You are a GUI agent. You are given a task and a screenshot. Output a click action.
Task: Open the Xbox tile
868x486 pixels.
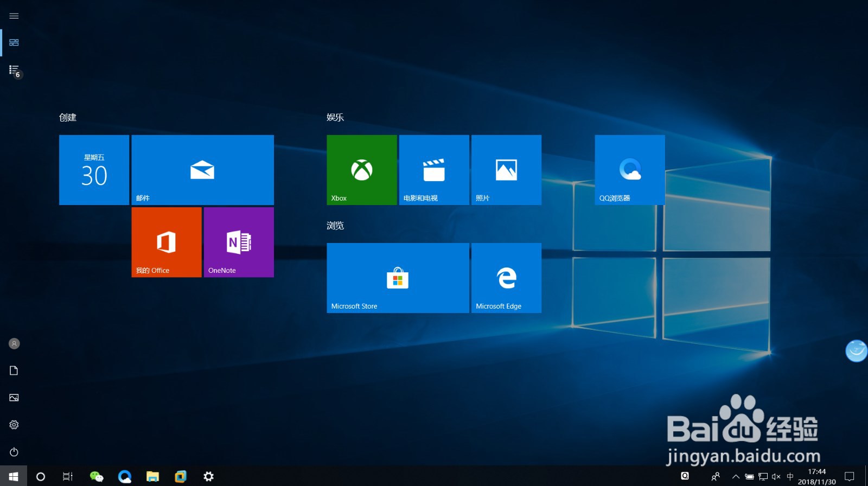362,170
